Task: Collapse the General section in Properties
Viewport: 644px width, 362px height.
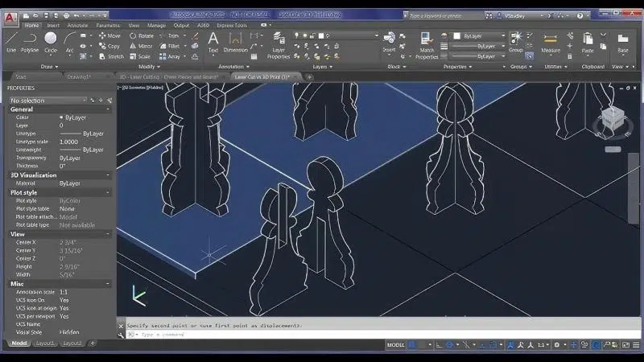Action: 108,109
